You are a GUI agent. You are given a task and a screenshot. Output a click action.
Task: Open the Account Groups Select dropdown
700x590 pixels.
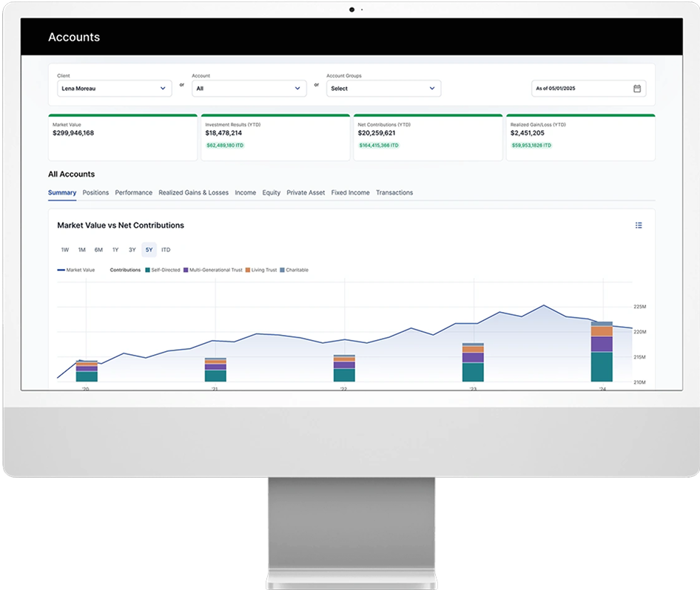[x=383, y=89]
